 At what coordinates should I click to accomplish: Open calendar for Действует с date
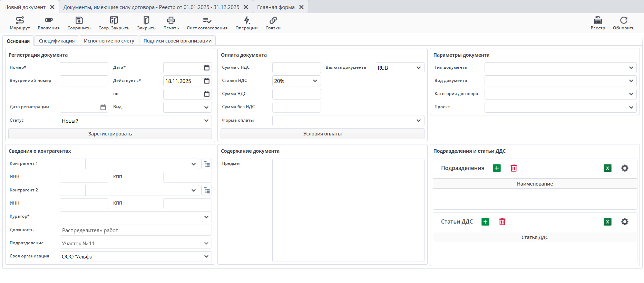point(207,81)
